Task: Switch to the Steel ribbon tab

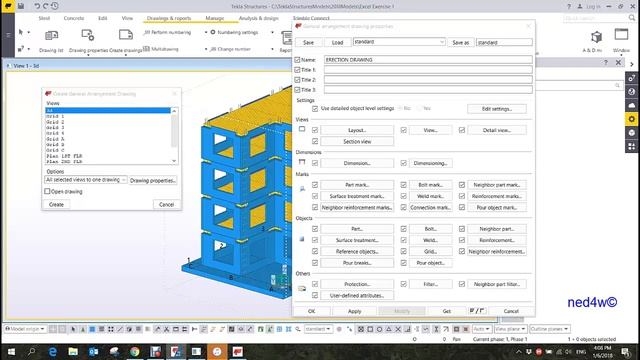Action: 44,18
